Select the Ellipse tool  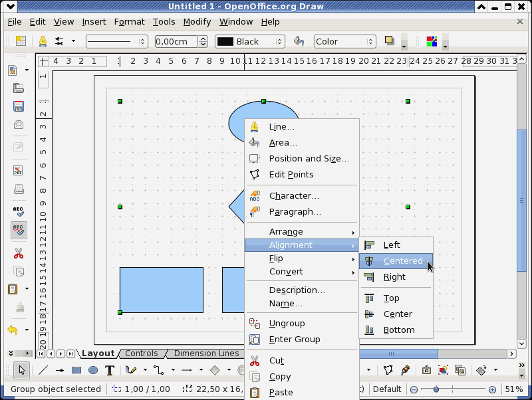tap(93, 370)
